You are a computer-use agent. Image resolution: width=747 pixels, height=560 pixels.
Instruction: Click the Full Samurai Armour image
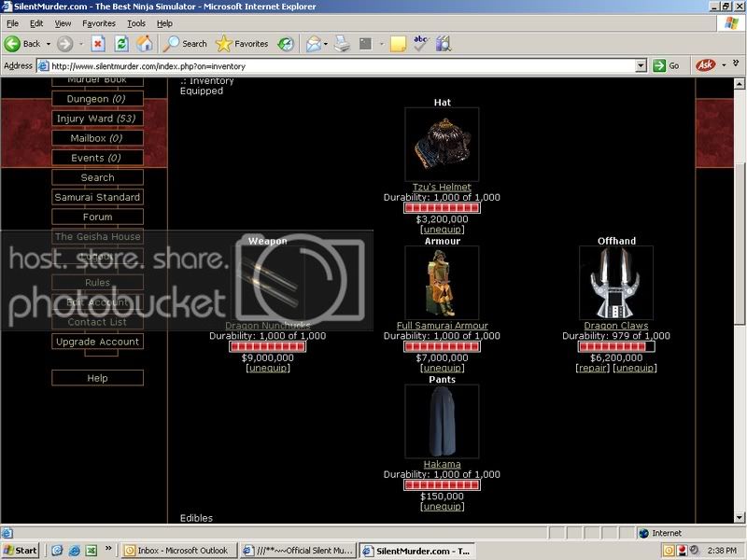point(442,283)
